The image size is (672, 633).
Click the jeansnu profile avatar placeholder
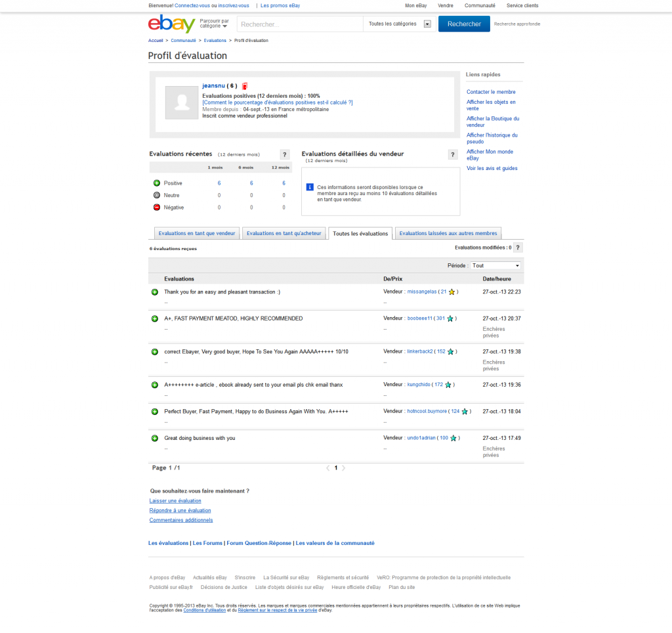pos(182,102)
